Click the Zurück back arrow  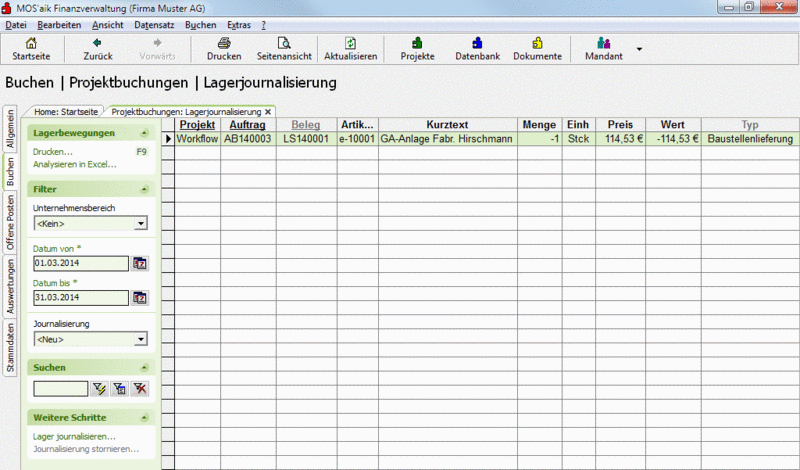[97, 43]
